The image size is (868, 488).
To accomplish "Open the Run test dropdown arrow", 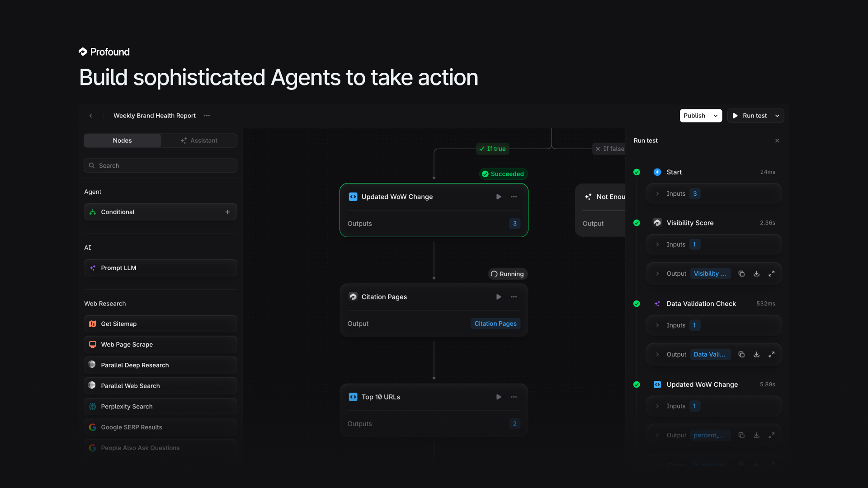I will [x=777, y=116].
